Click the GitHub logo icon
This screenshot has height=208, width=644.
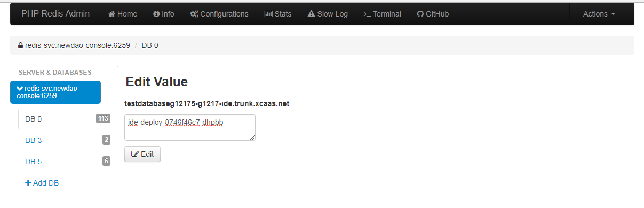[420, 14]
